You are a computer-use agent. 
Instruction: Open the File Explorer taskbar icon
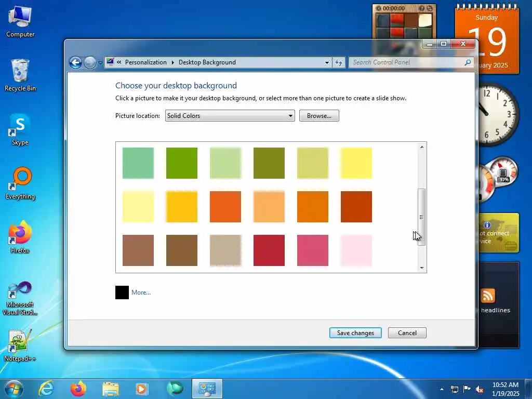click(x=111, y=389)
